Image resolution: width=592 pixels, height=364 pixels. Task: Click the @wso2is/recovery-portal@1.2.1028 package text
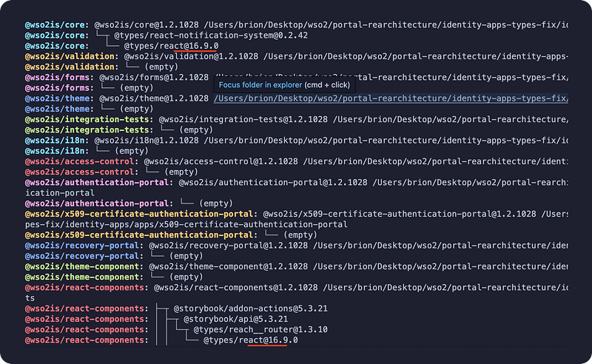(229, 246)
